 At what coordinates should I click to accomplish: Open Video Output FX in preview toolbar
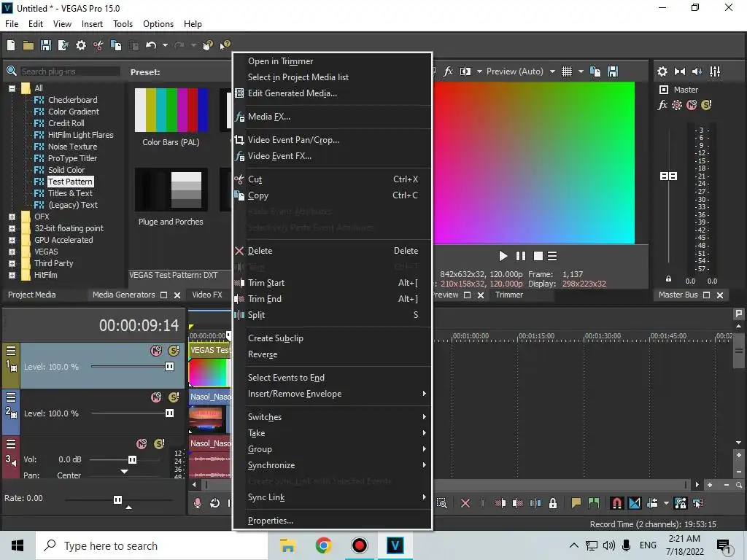(448, 71)
